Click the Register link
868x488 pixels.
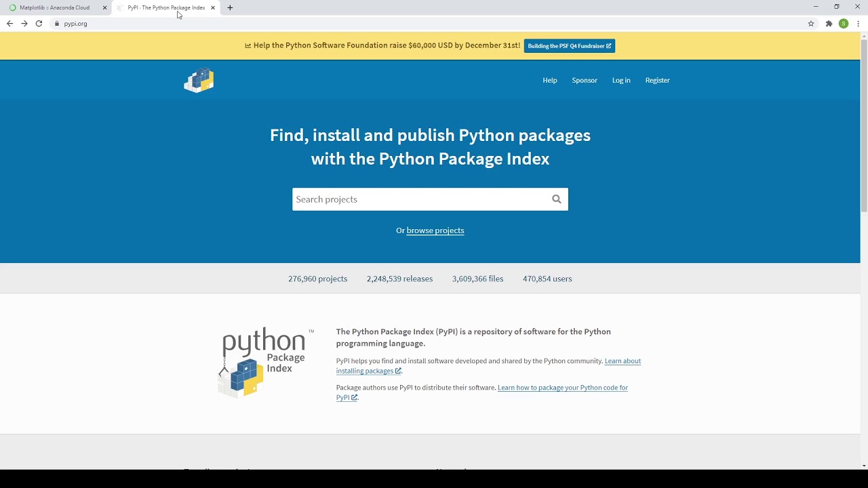point(657,80)
